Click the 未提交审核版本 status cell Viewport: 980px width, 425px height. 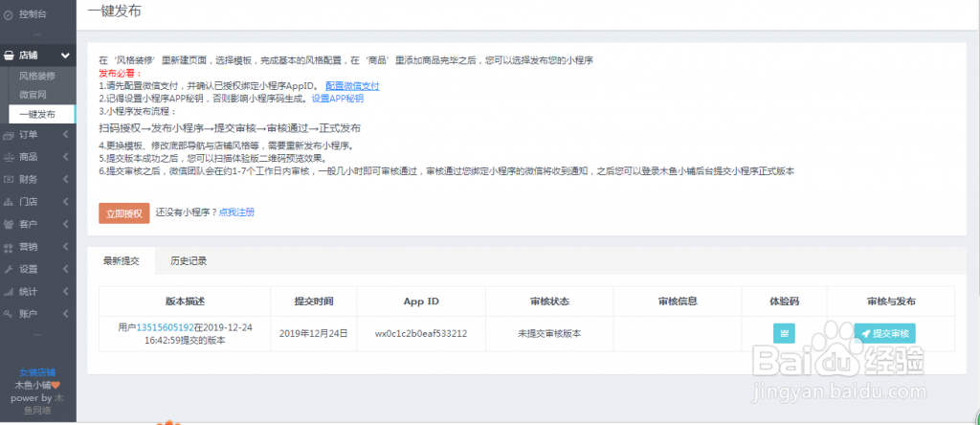coord(550,334)
